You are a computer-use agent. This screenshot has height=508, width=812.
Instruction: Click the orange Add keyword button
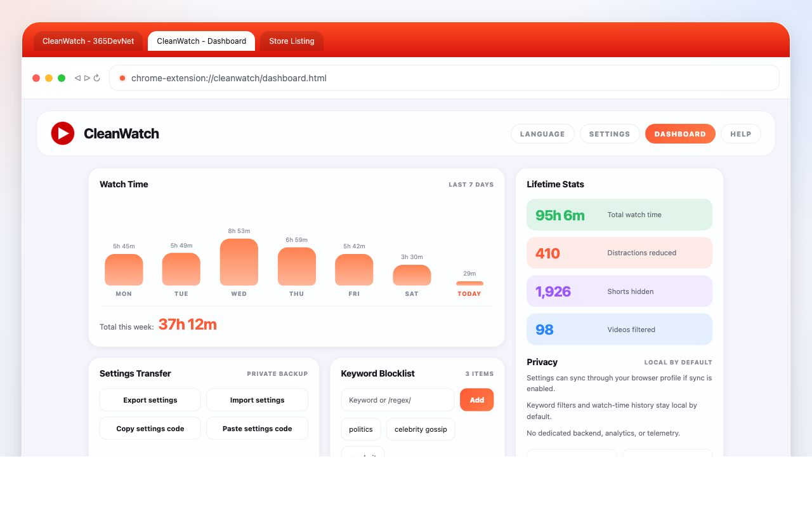476,400
